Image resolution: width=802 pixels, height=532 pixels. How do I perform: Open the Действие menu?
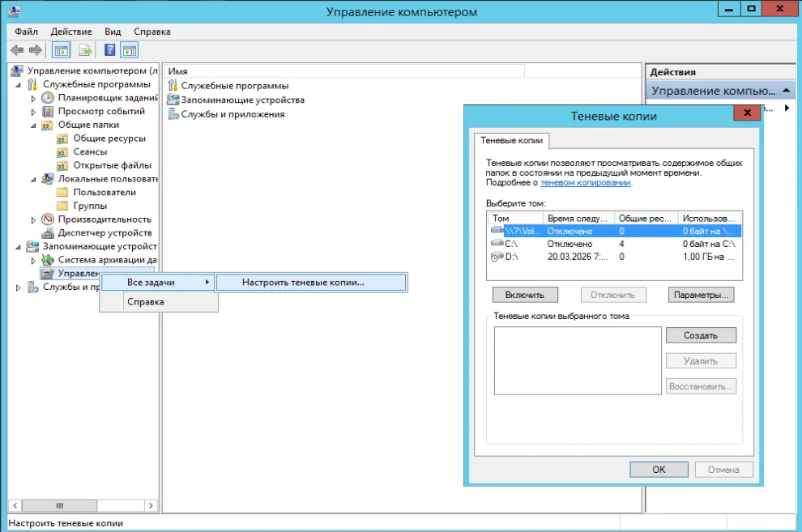tap(71, 32)
